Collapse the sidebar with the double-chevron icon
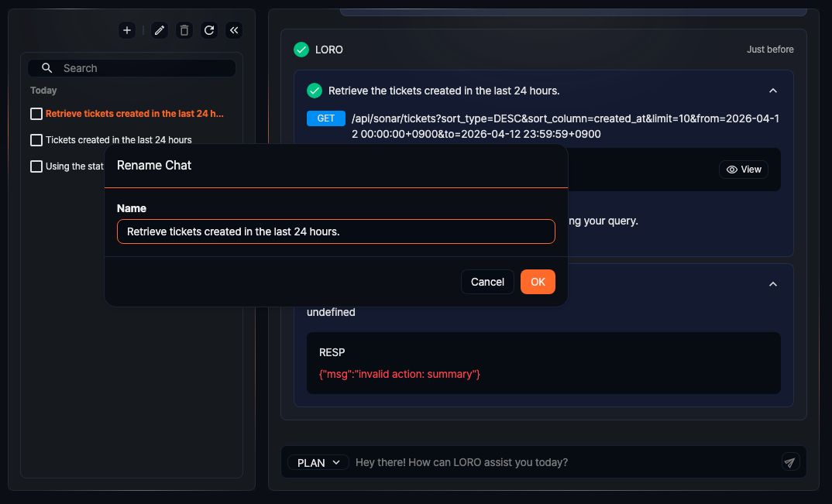The image size is (832, 504). click(x=234, y=30)
